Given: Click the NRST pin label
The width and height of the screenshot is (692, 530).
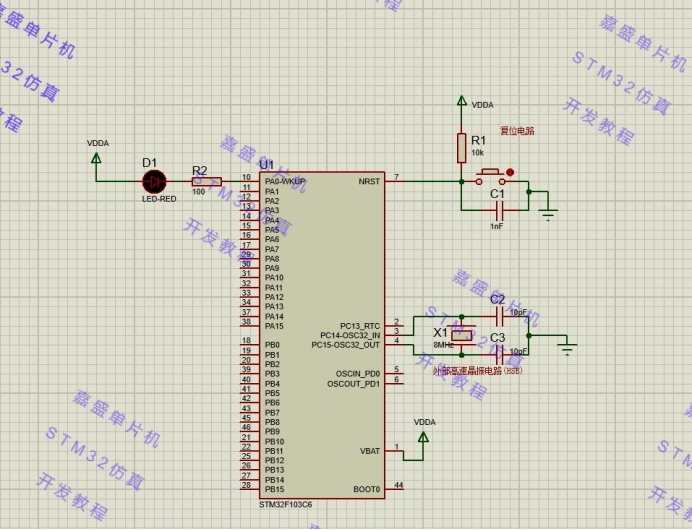Looking at the screenshot, I should click(x=369, y=181).
